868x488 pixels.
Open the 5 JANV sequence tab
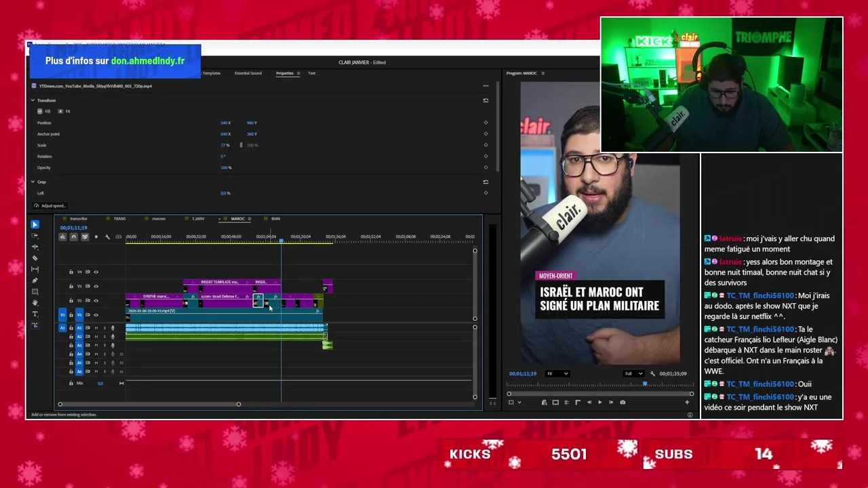198,219
